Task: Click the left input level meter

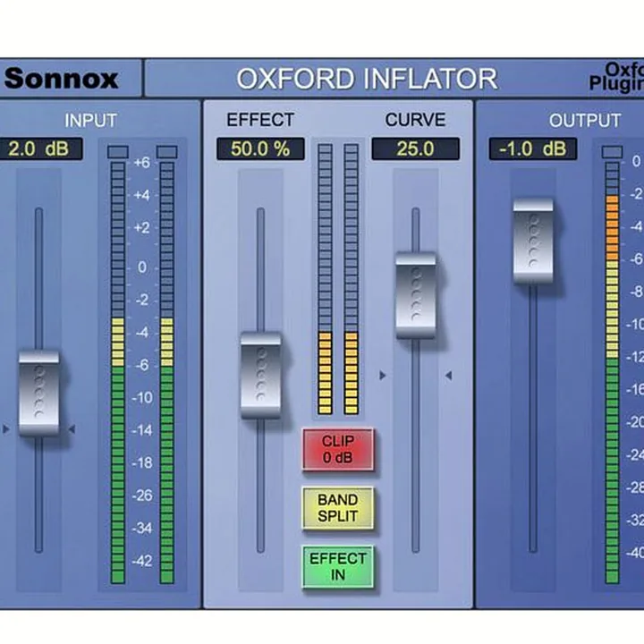Action: click(x=118, y=372)
